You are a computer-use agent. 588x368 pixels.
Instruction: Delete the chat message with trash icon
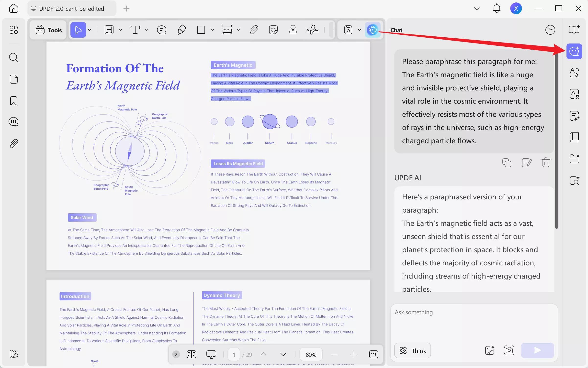tap(546, 162)
